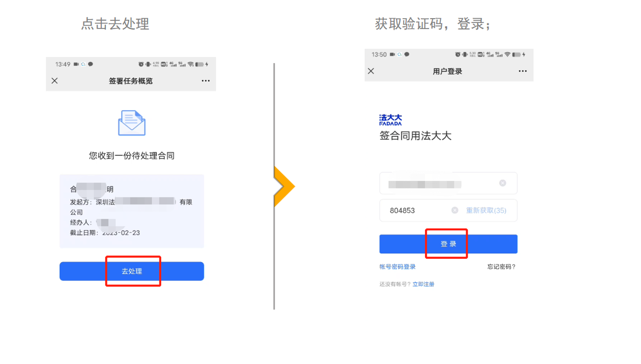
Task: Click the contract details card
Action: point(132,211)
